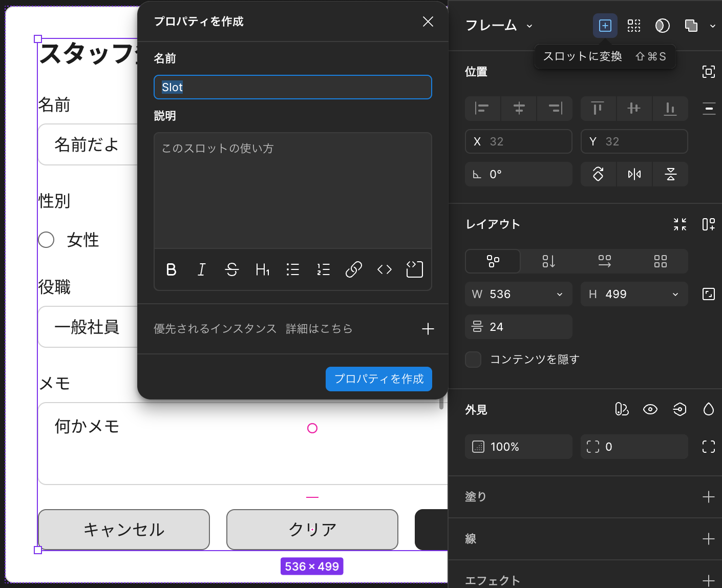
Task: Align selection to horizontal centers
Action: tap(519, 108)
